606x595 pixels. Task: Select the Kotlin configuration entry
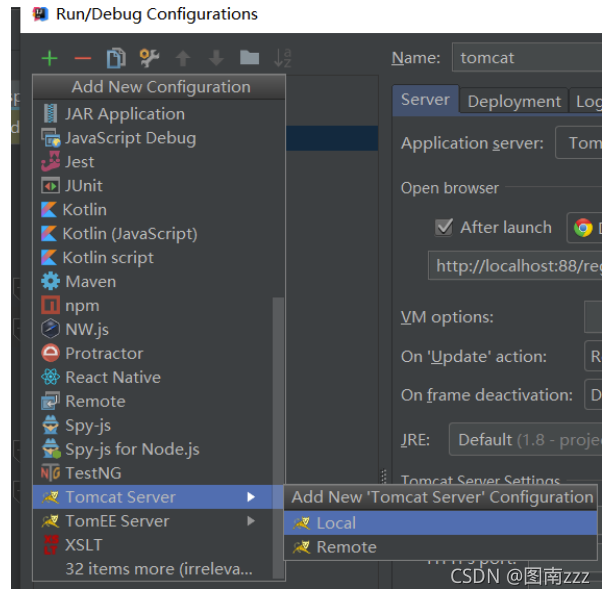(x=159, y=210)
